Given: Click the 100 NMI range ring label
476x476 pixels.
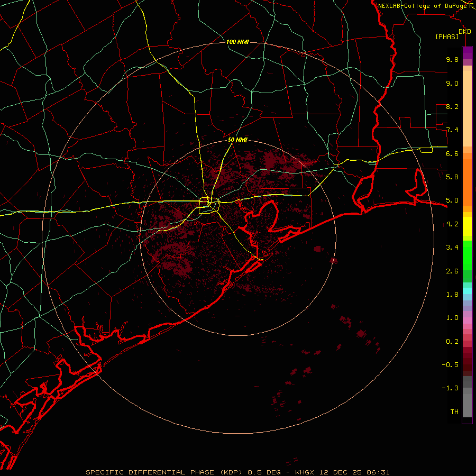Looking at the screenshot, I should [237, 42].
